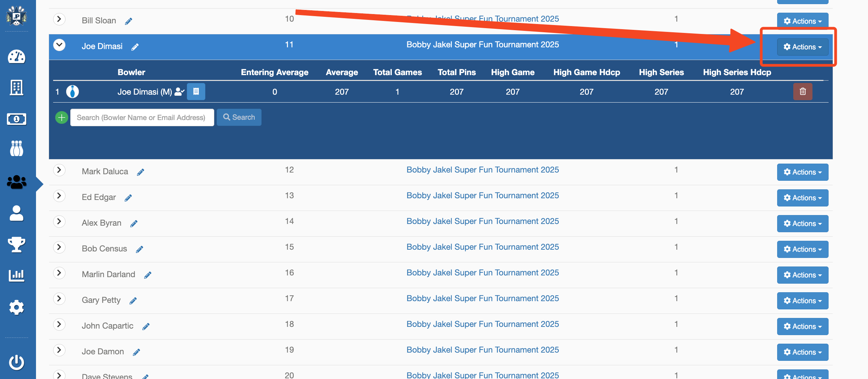Click the Search button
Viewport: 868px width, 379px height.
(239, 117)
